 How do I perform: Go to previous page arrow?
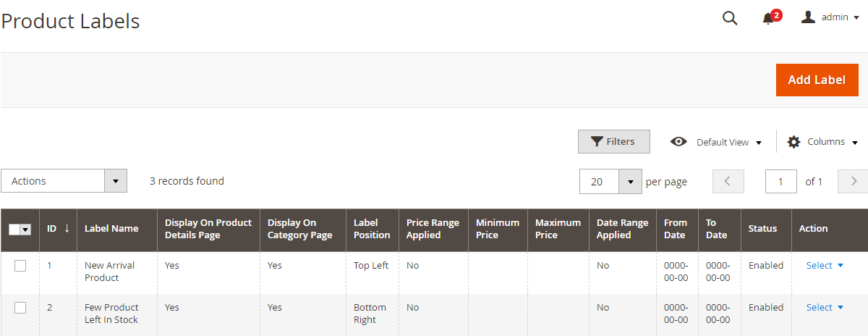pyautogui.click(x=728, y=181)
